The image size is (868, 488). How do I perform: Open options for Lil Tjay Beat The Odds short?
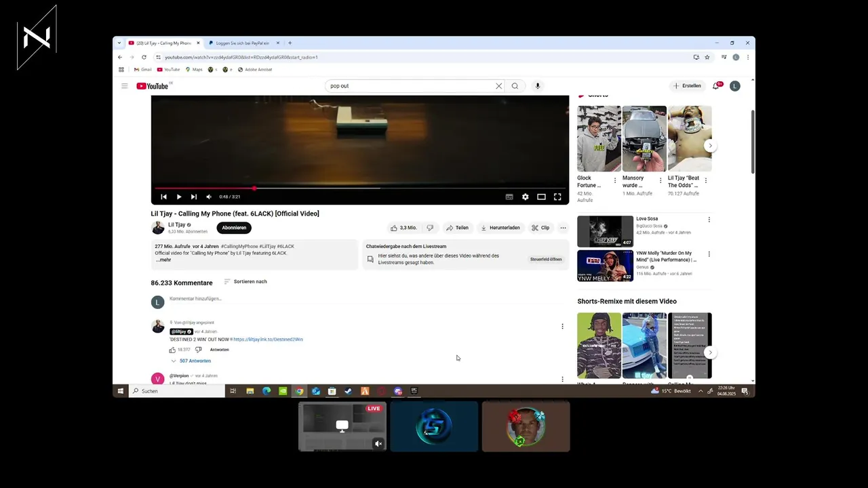click(706, 180)
